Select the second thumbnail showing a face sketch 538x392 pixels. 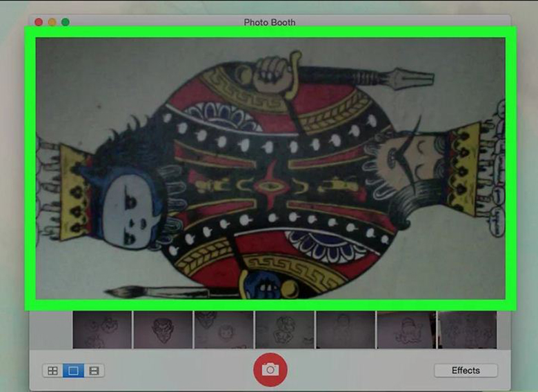coord(163,330)
